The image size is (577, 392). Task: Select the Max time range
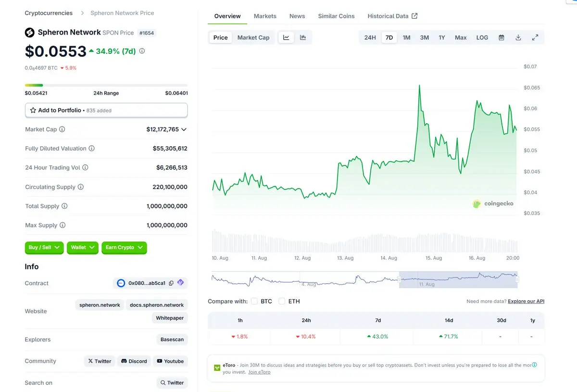(x=461, y=38)
